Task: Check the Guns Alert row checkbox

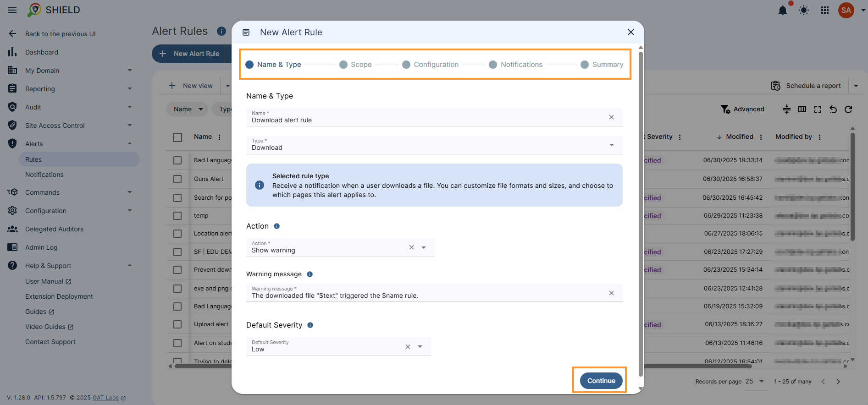Action: click(177, 179)
